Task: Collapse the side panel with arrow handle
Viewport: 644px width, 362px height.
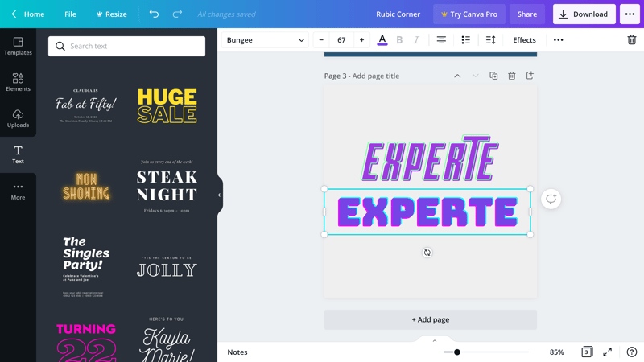Action: click(x=219, y=195)
